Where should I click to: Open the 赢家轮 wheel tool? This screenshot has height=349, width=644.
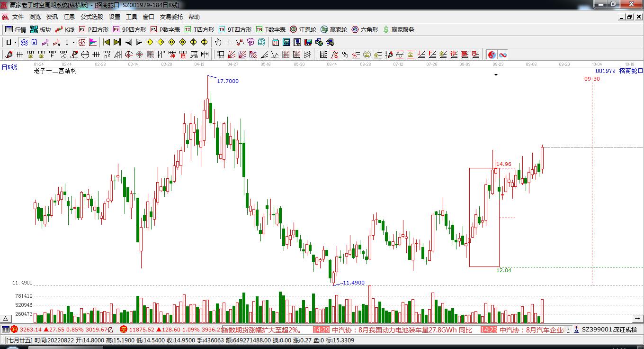334,29
